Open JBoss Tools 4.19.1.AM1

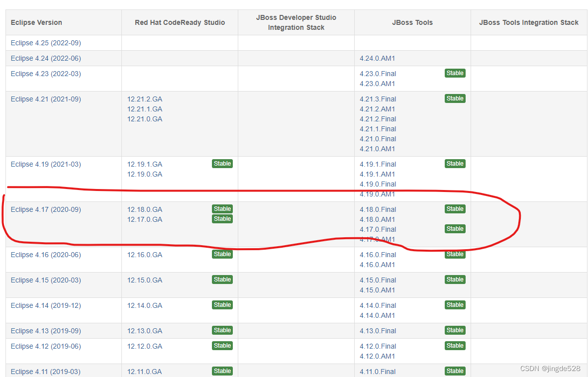coord(377,174)
